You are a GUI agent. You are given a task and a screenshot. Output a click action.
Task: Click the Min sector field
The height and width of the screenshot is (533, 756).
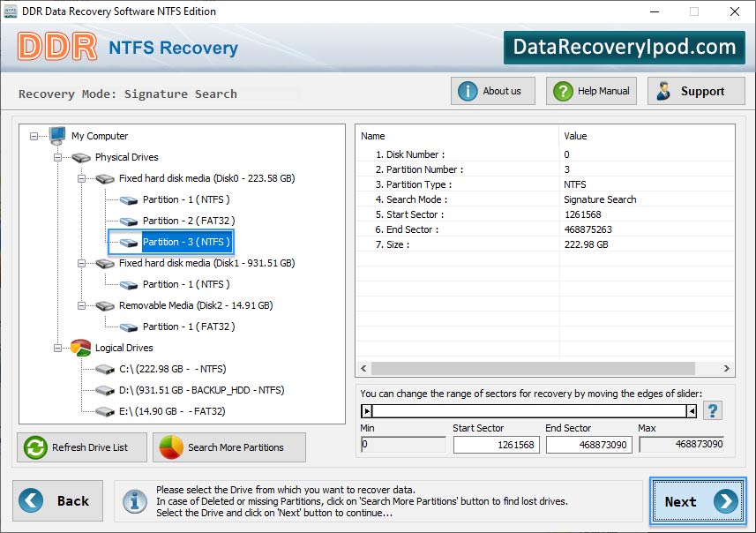coord(403,444)
